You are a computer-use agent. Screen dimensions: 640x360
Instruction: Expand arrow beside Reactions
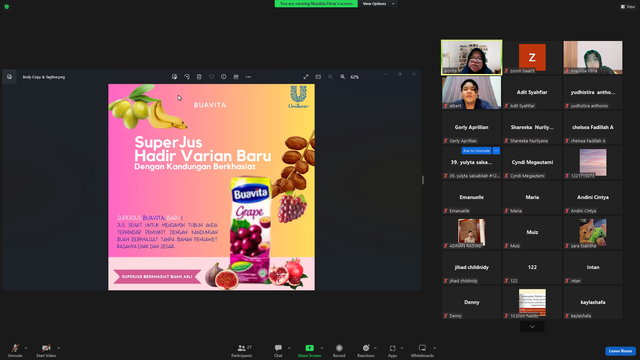point(376,348)
